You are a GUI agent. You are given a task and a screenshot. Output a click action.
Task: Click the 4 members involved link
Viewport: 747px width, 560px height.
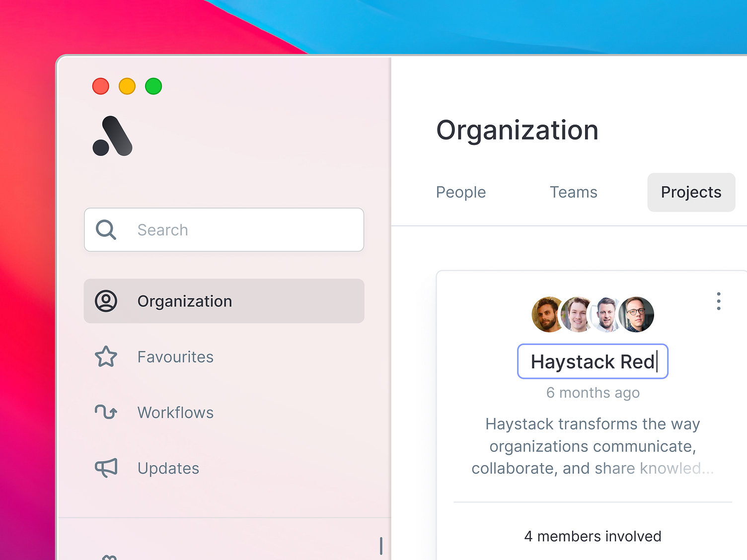[x=593, y=536]
